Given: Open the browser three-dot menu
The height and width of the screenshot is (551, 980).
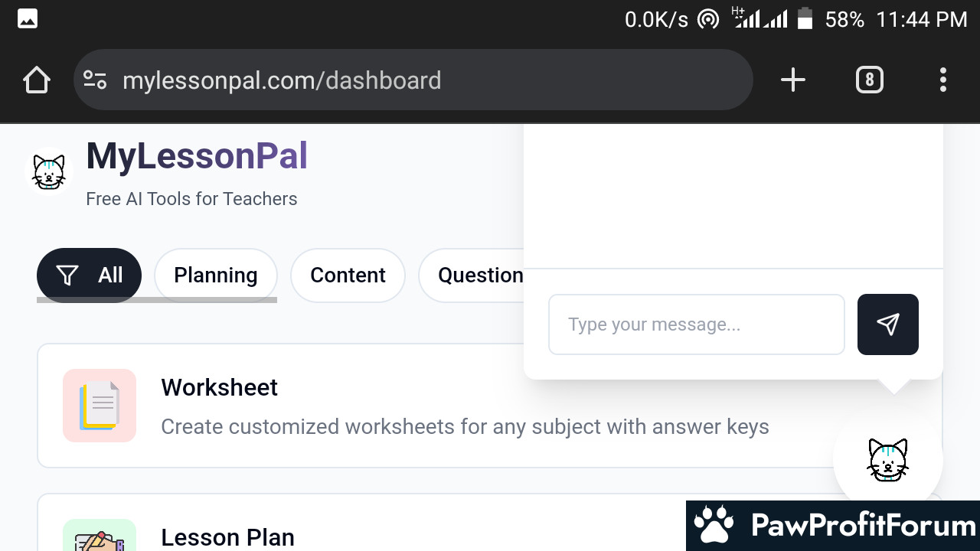Looking at the screenshot, I should pyautogui.click(x=942, y=80).
